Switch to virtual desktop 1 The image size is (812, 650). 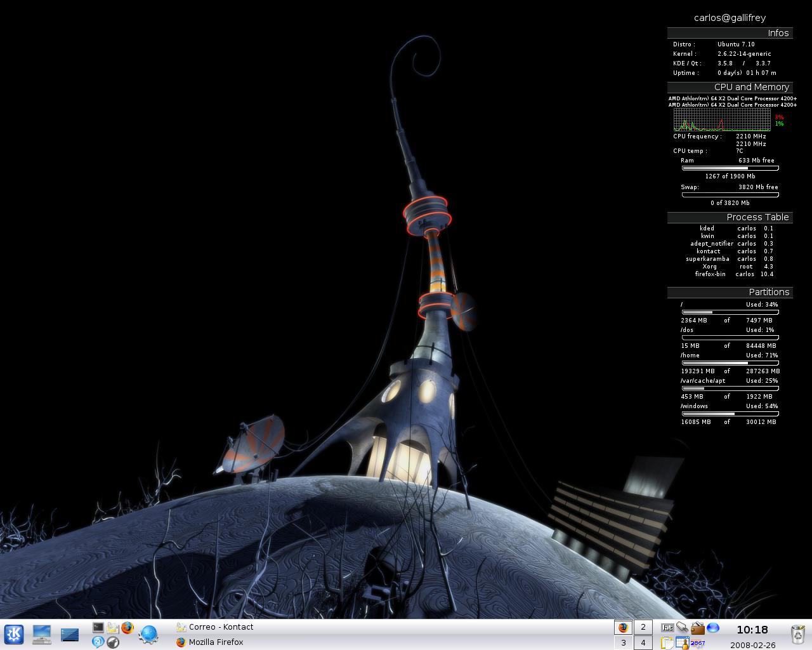pyautogui.click(x=624, y=627)
